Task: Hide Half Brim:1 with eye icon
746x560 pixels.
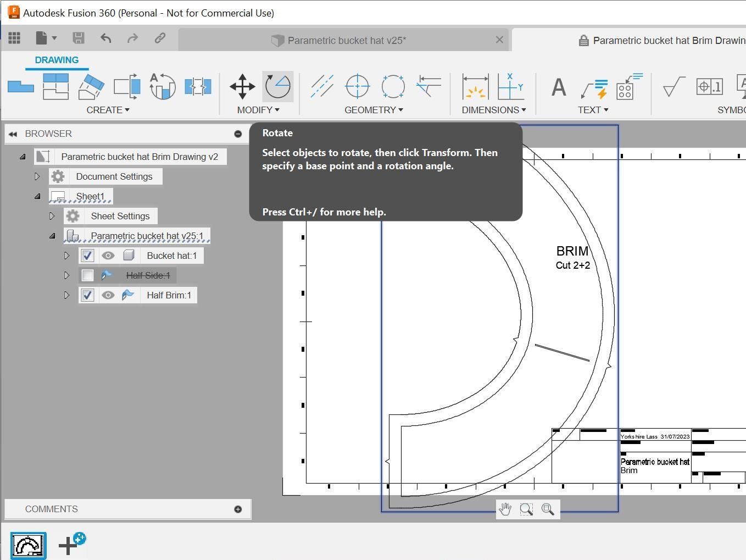Action: point(108,295)
